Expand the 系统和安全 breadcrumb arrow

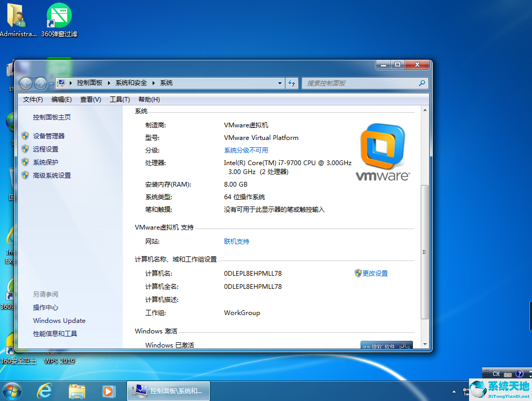(153, 83)
